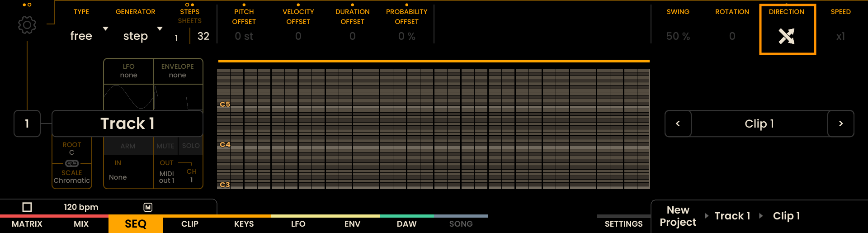868x233 pixels.
Task: Open the Generator dropdown showing step
Action: [142, 36]
